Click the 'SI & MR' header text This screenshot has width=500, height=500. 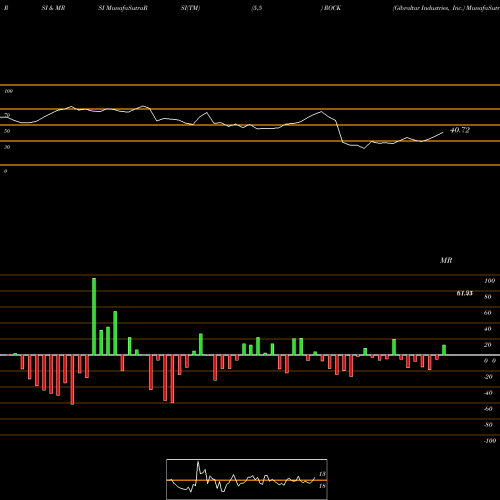pos(53,8)
